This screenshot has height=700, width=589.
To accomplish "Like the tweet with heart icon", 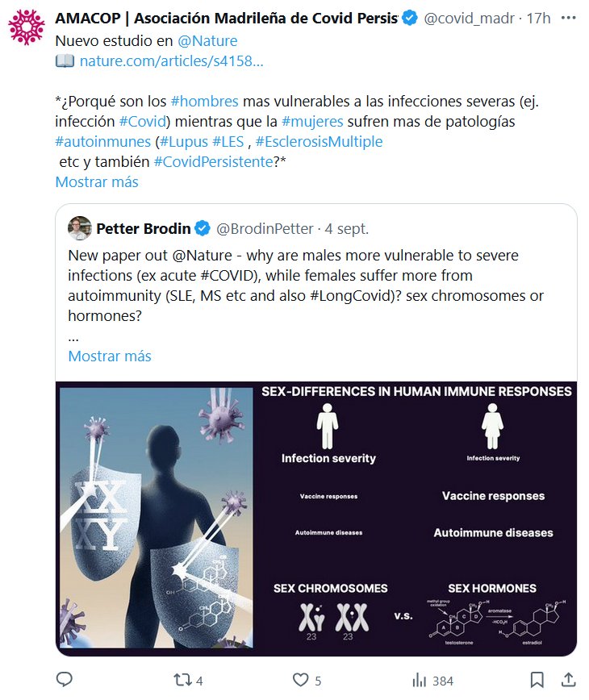I will (300, 680).
